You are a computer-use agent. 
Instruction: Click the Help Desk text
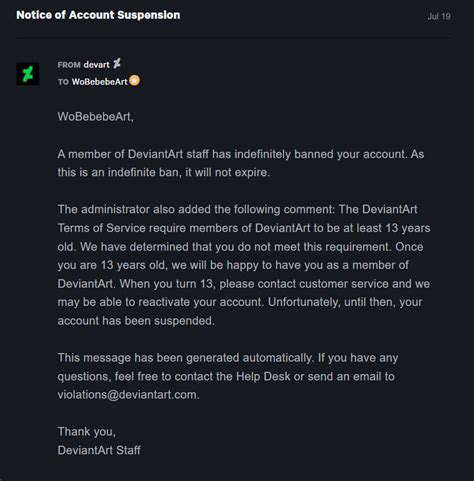[x=263, y=376]
